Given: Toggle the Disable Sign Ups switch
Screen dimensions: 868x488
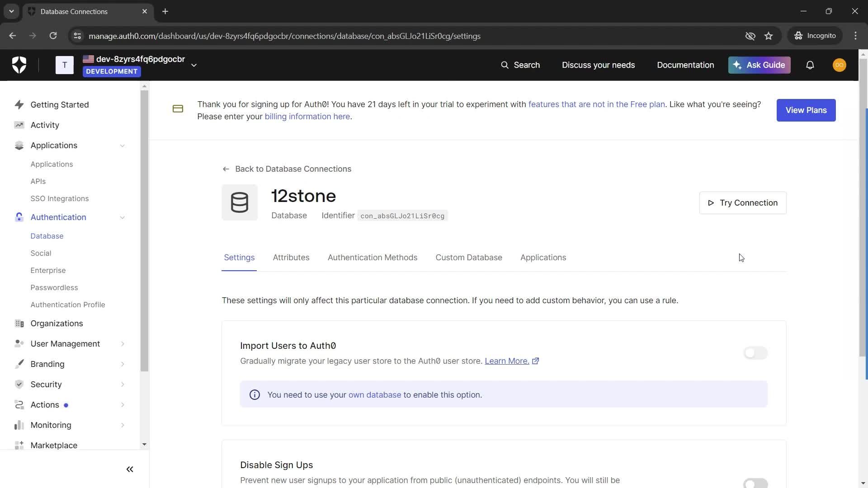Looking at the screenshot, I should pyautogui.click(x=755, y=483).
